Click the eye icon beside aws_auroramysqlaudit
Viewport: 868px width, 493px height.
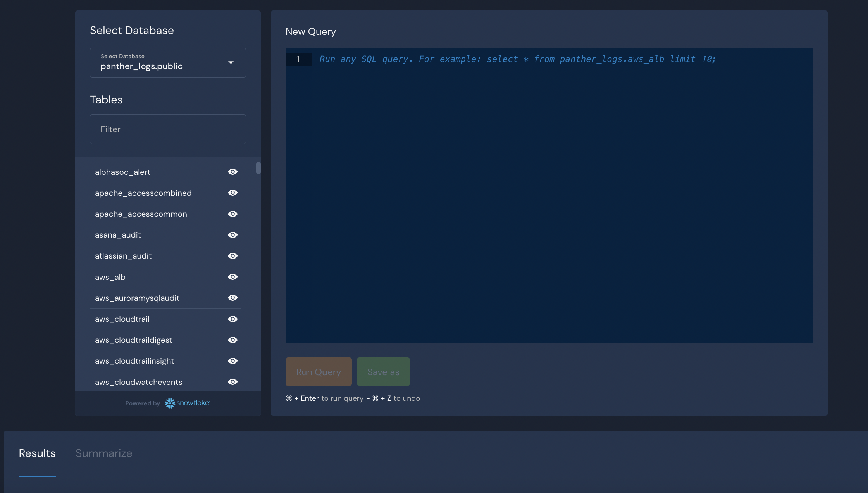click(232, 298)
